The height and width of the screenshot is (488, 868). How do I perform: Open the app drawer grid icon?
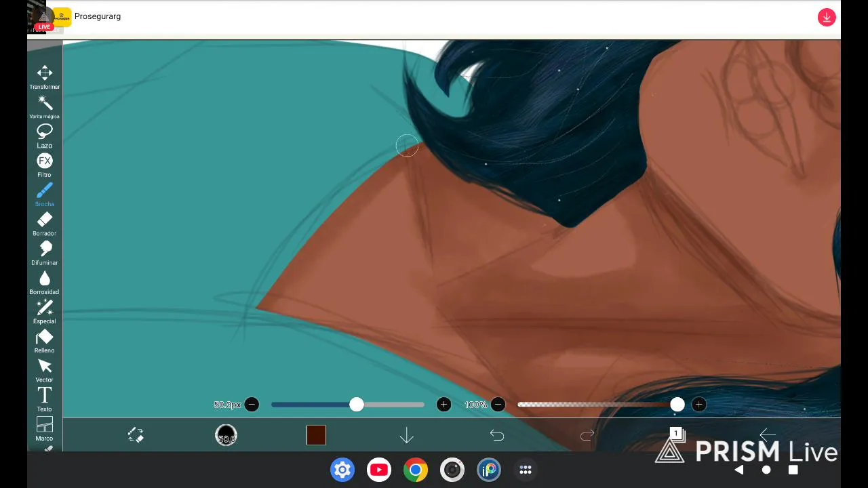(x=526, y=470)
